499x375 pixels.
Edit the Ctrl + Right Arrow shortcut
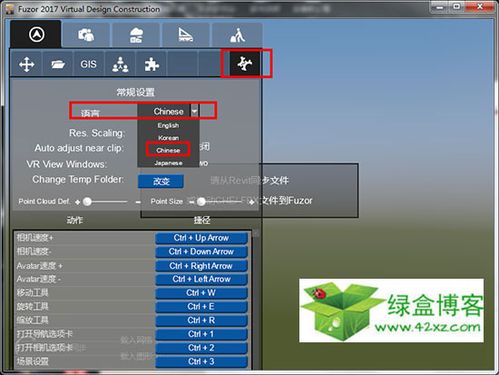click(201, 266)
